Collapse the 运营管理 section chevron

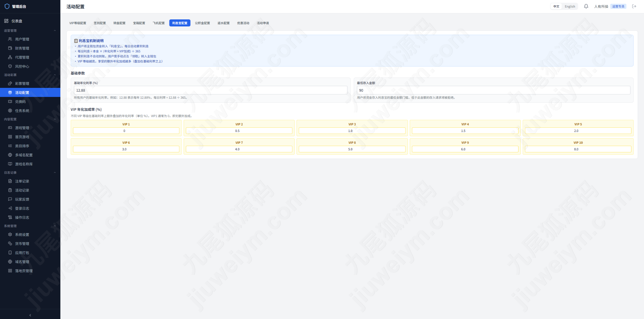click(x=55, y=30)
